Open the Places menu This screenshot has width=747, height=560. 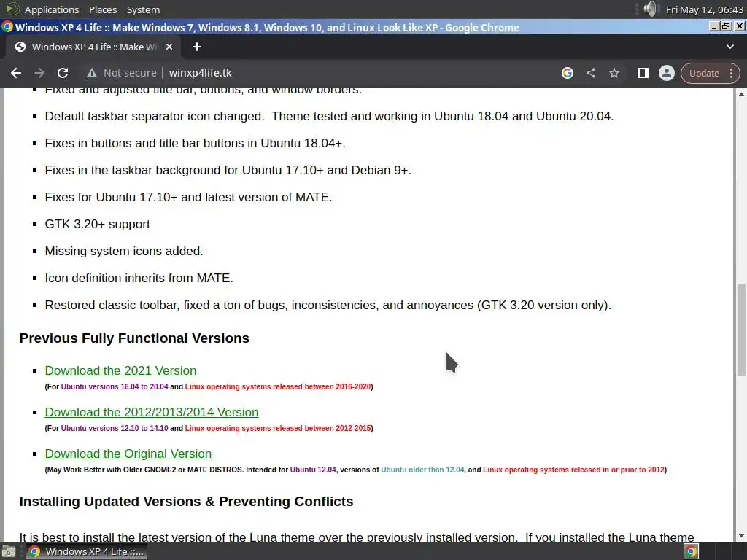pyautogui.click(x=103, y=9)
